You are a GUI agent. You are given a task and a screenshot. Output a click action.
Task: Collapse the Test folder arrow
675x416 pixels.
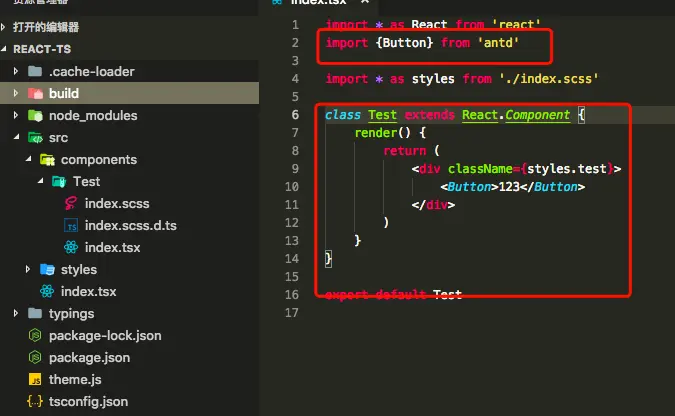(x=40, y=181)
